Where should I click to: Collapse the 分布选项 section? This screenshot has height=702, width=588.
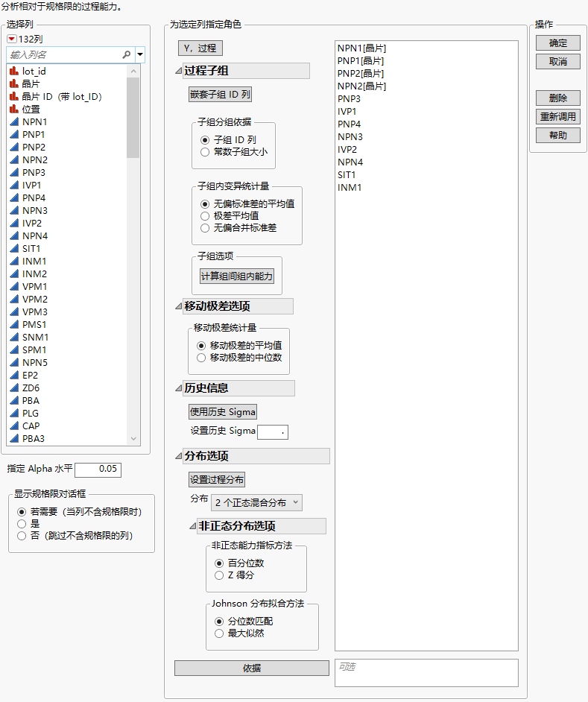179,456
